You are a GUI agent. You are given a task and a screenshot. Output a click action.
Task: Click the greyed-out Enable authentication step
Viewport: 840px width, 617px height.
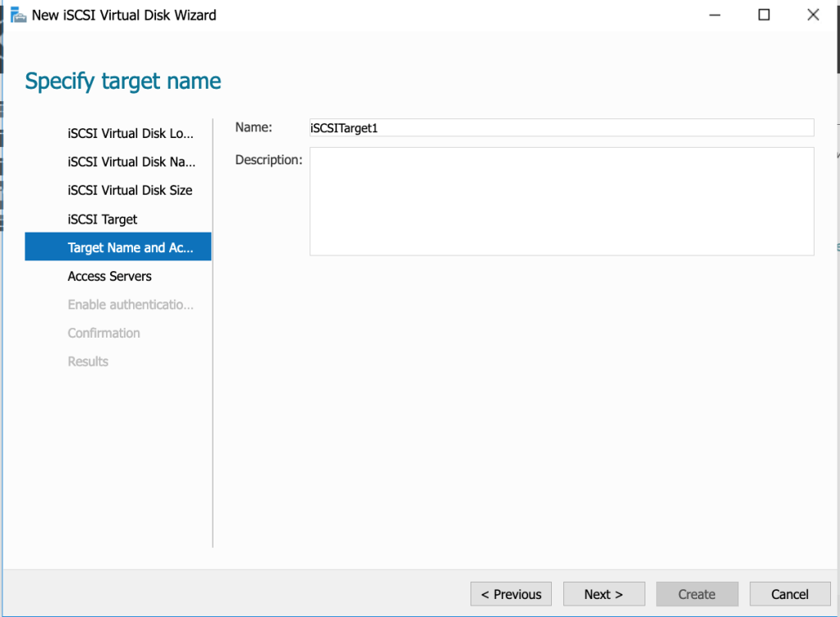(x=130, y=305)
